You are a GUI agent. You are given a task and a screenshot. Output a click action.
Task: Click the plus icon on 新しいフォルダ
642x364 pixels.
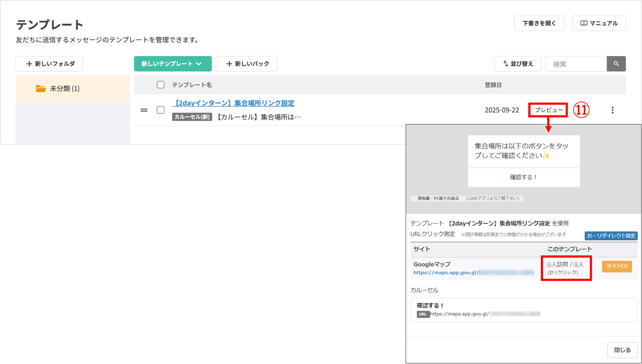pyautogui.click(x=29, y=64)
